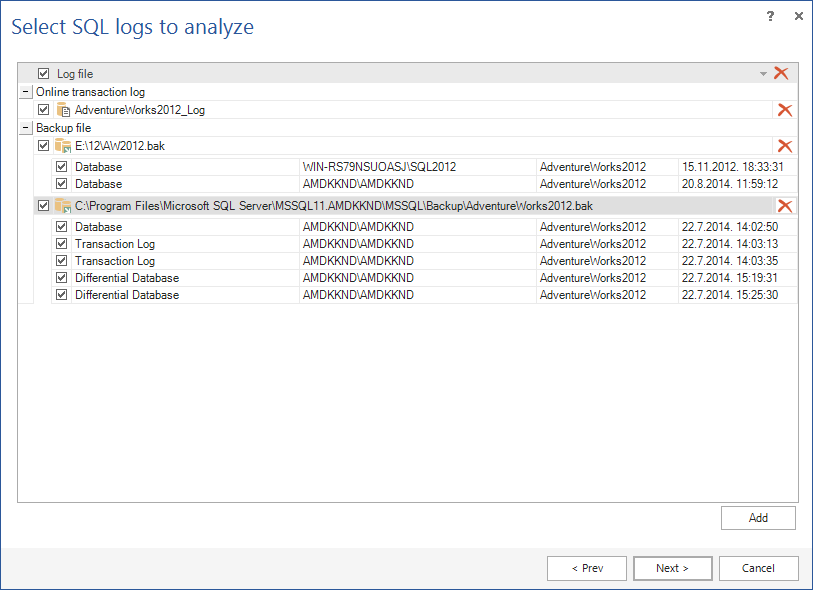Image resolution: width=813 pixels, height=590 pixels.
Task: Collapse the Online transaction log group
Action: [x=25, y=92]
